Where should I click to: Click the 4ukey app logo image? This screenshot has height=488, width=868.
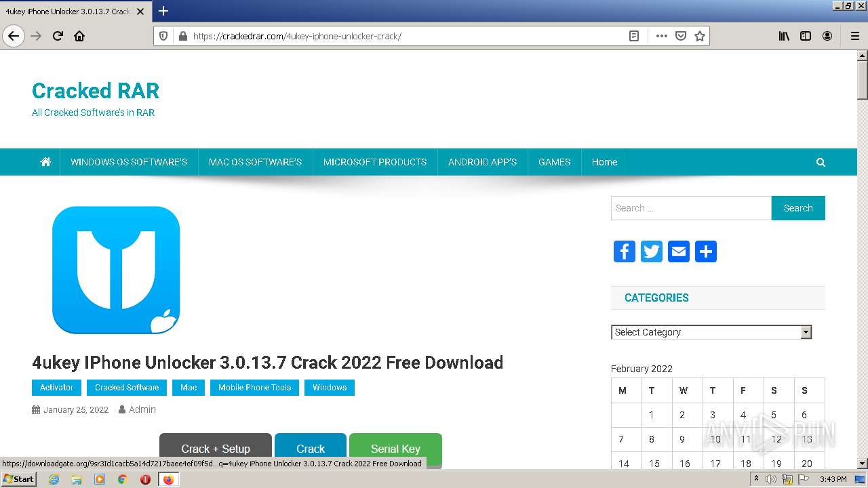[x=116, y=270]
